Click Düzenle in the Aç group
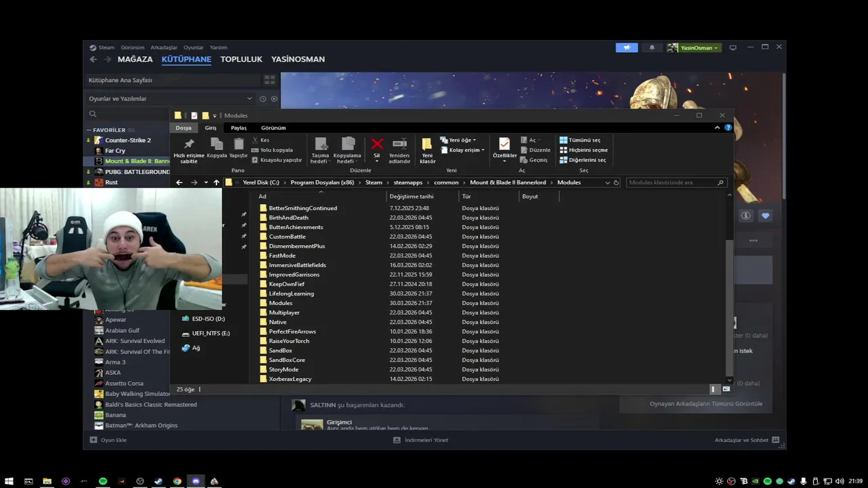The image size is (868, 488). pos(536,150)
